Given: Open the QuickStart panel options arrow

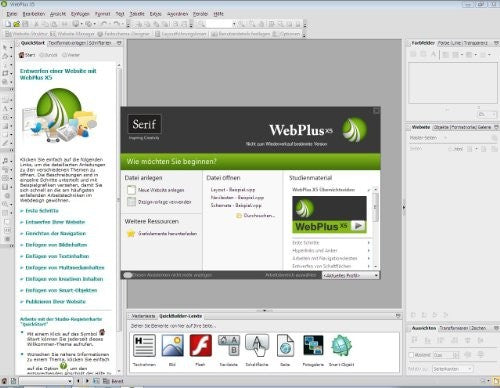Looking at the screenshot, I should click(119, 43).
